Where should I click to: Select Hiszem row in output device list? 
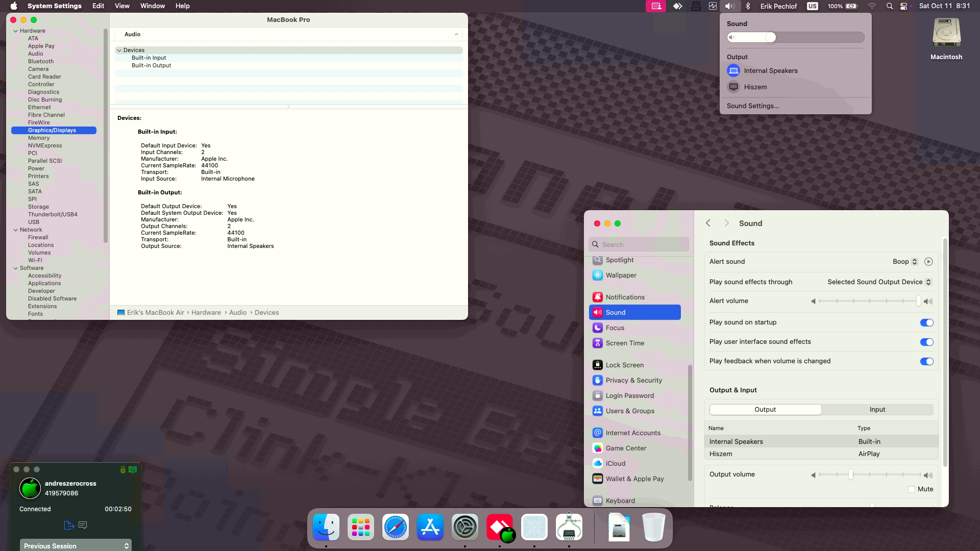[x=821, y=454]
